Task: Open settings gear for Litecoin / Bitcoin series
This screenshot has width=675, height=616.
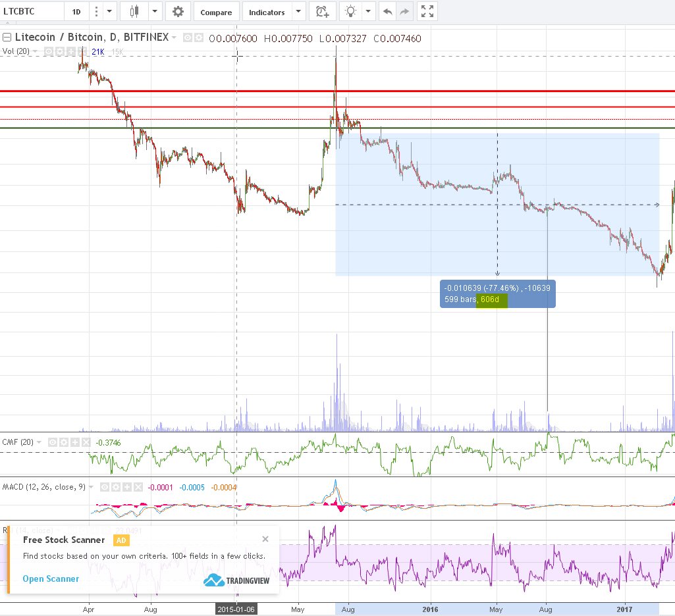Action: [198, 38]
